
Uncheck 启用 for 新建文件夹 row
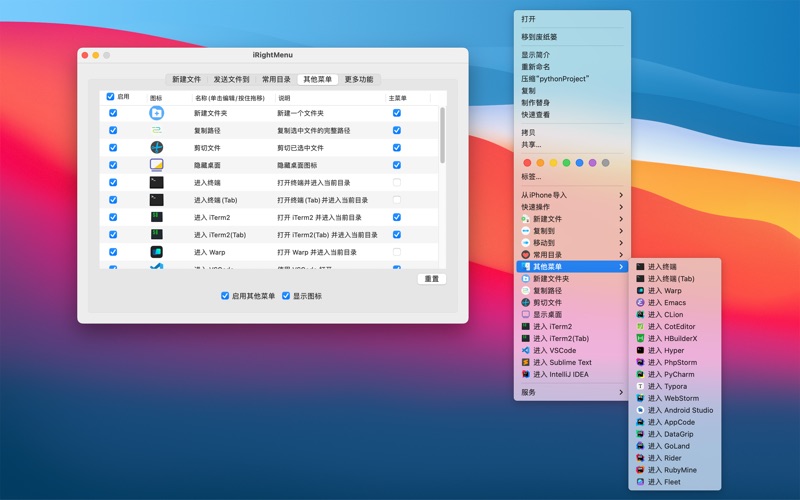point(113,113)
